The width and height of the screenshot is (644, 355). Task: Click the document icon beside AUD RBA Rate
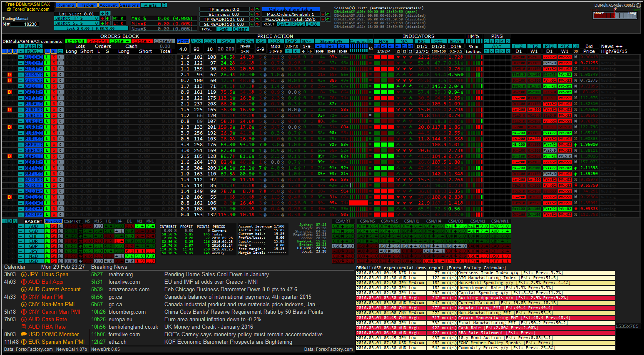click(24, 327)
